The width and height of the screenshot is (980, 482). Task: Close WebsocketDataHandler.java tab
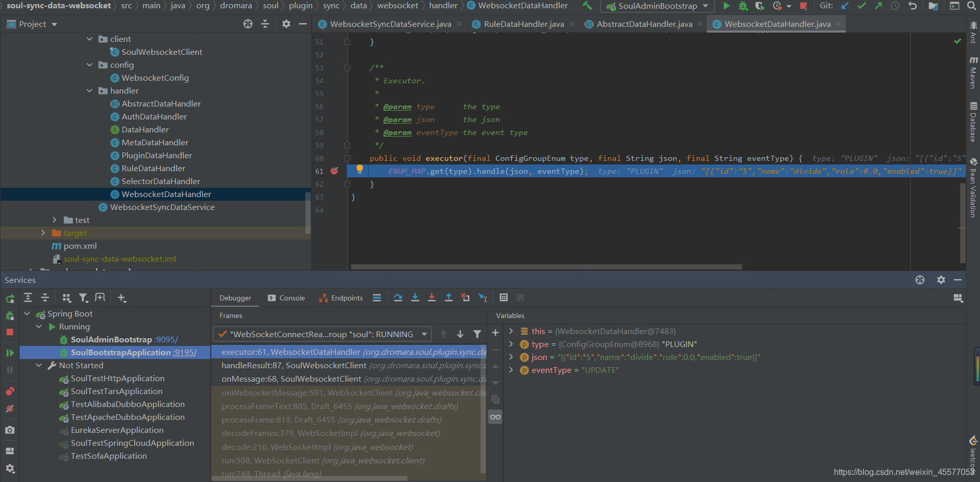(x=838, y=24)
